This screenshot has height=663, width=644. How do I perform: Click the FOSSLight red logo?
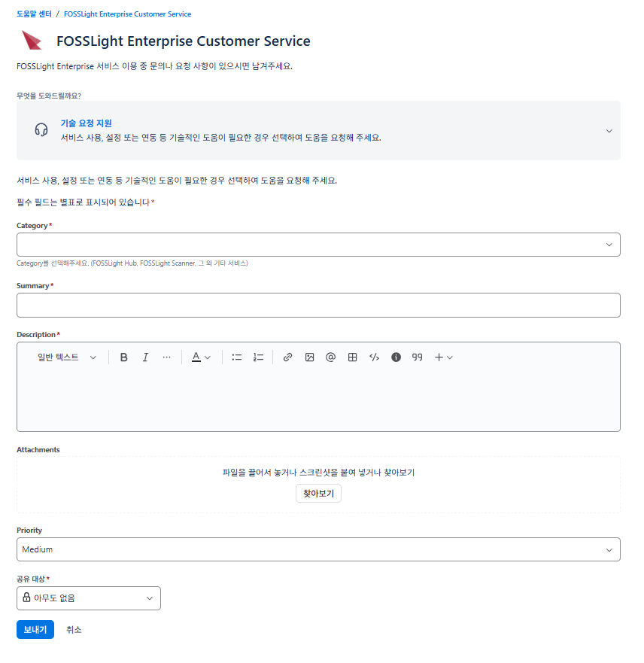pyautogui.click(x=32, y=40)
